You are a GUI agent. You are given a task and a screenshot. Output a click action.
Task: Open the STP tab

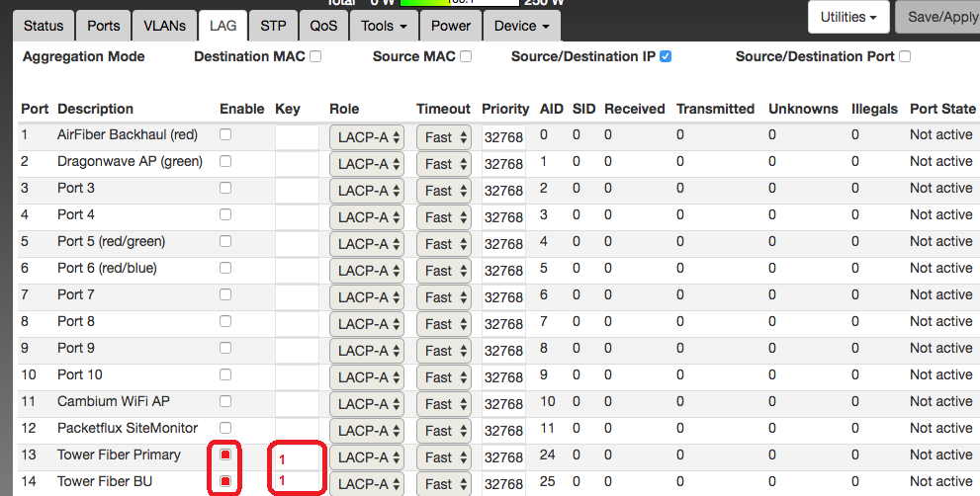pos(273,25)
